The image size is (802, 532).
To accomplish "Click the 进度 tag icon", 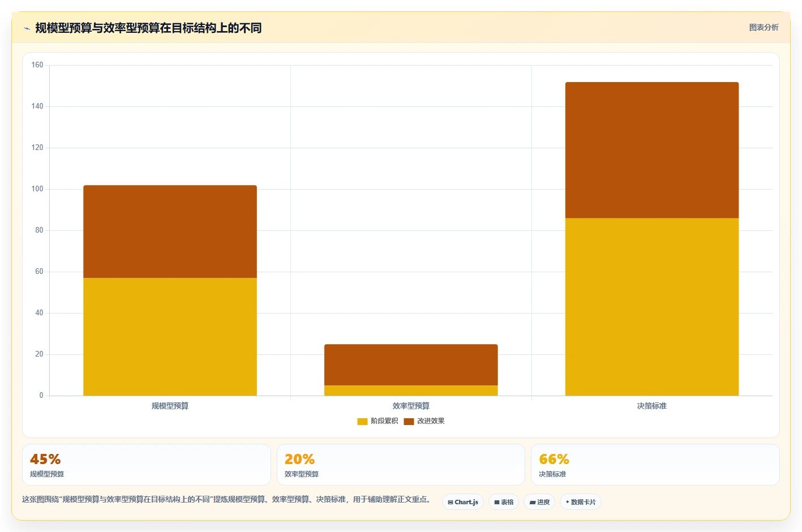I will click(x=533, y=503).
